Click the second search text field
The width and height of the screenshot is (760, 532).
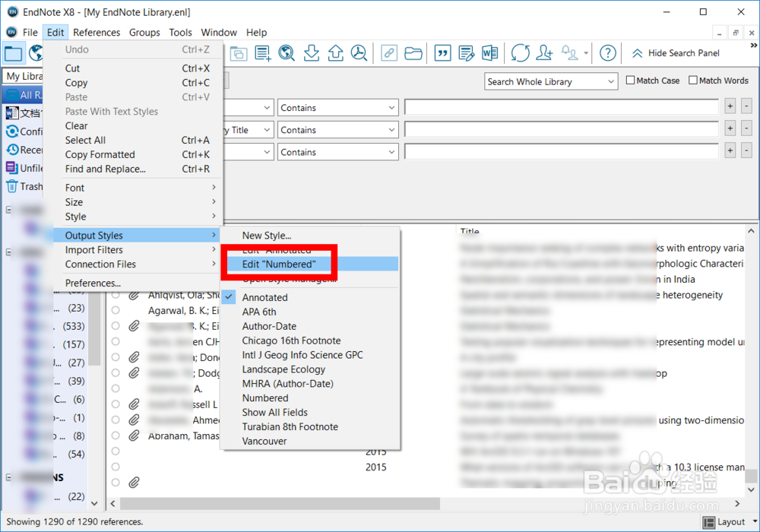coord(562,130)
